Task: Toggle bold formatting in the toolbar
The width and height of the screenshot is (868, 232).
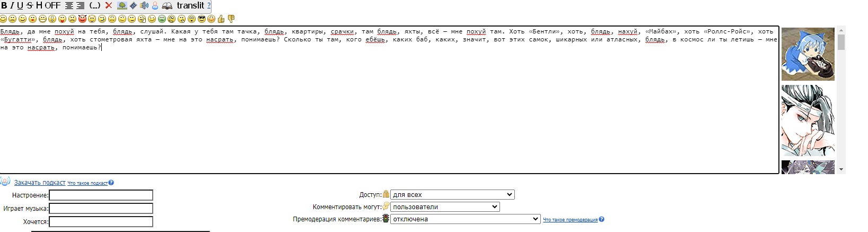Action: [x=4, y=6]
